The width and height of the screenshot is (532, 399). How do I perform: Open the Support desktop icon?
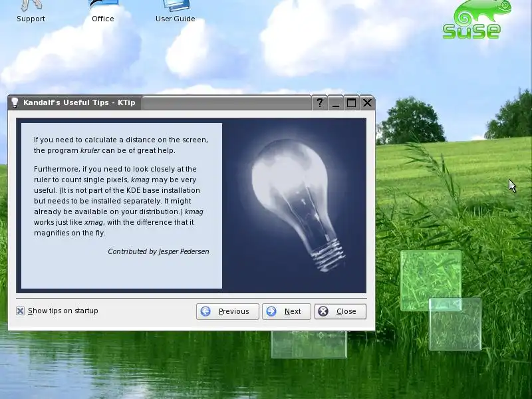[x=31, y=12]
